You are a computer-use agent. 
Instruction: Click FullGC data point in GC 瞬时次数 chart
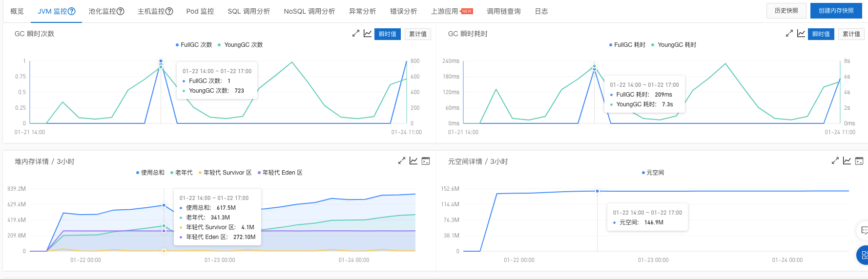pos(161,61)
